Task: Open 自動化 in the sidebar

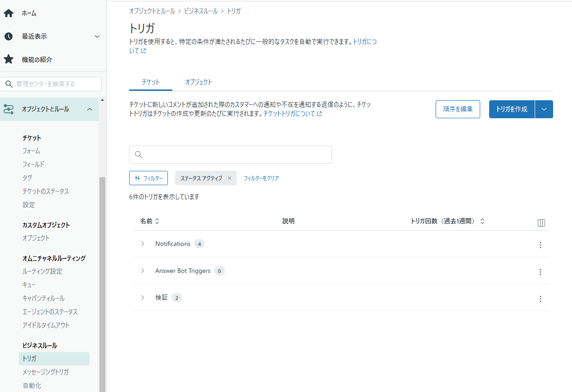Action: click(32, 386)
